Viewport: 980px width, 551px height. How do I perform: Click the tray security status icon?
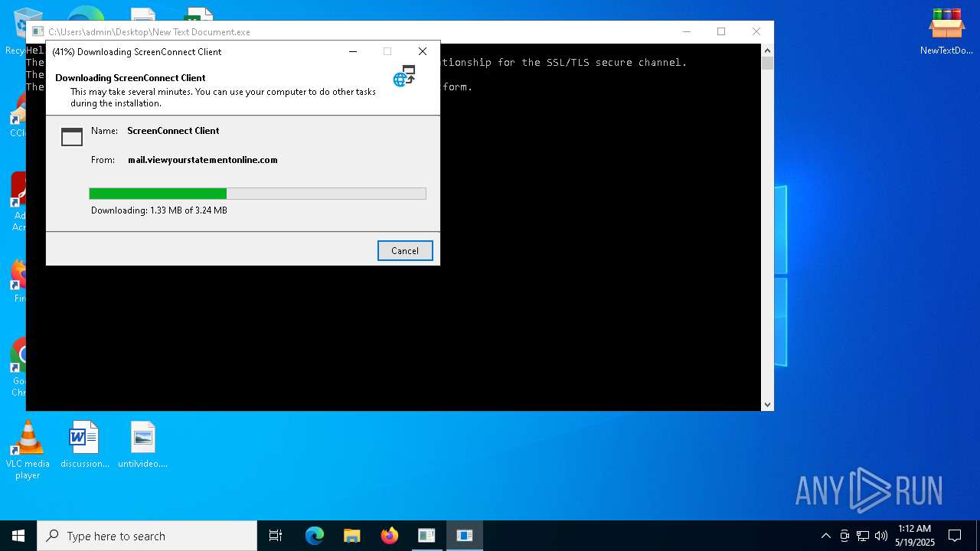[x=844, y=536]
